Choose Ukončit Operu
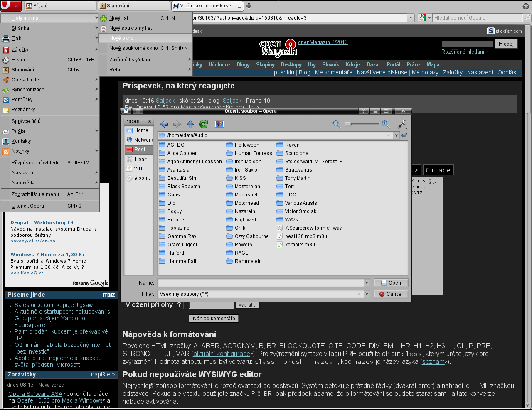 [50, 206]
